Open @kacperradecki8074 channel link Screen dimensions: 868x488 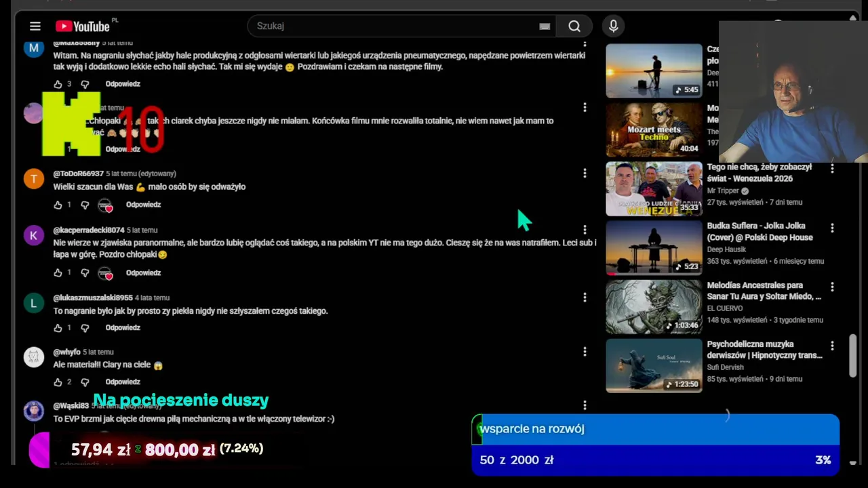coord(89,230)
